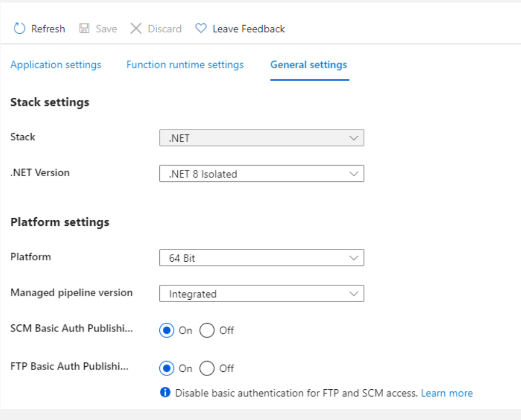Click the blue info icon

(165, 393)
